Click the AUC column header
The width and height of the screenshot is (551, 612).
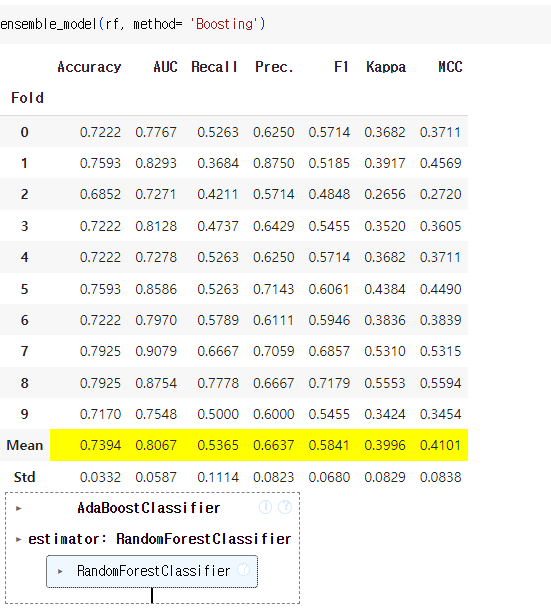click(165, 67)
